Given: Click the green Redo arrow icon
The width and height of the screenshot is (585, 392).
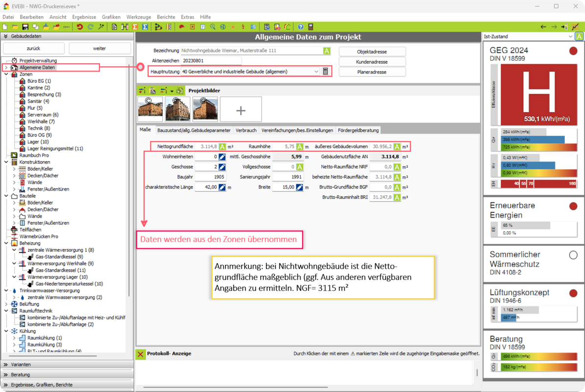Looking at the screenshot, I should (90, 27).
